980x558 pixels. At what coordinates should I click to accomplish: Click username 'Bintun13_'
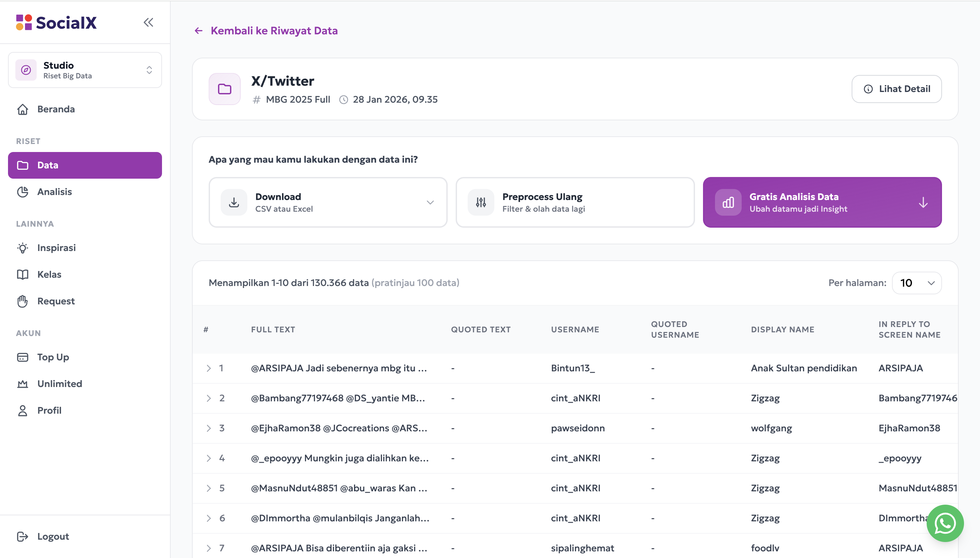(573, 368)
